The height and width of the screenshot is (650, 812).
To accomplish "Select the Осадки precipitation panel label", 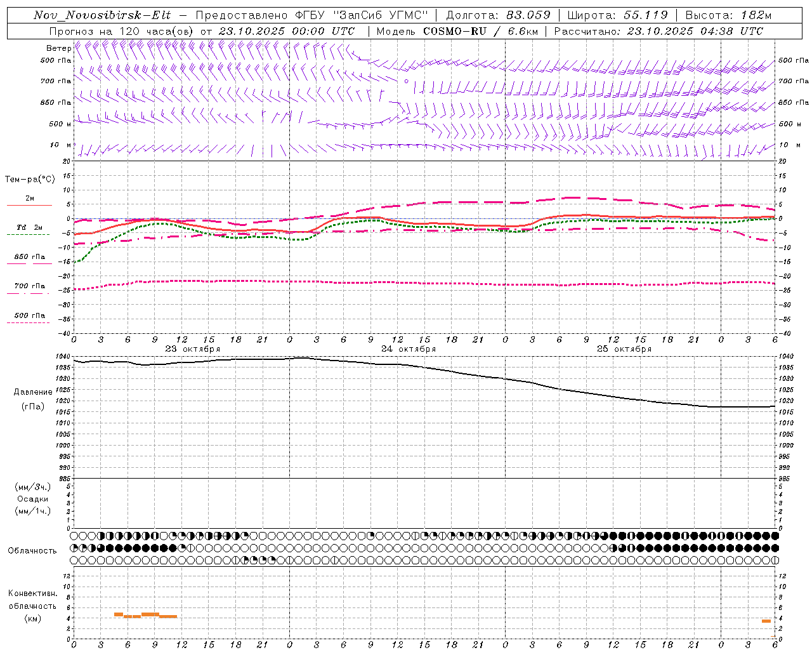I will pos(33,499).
